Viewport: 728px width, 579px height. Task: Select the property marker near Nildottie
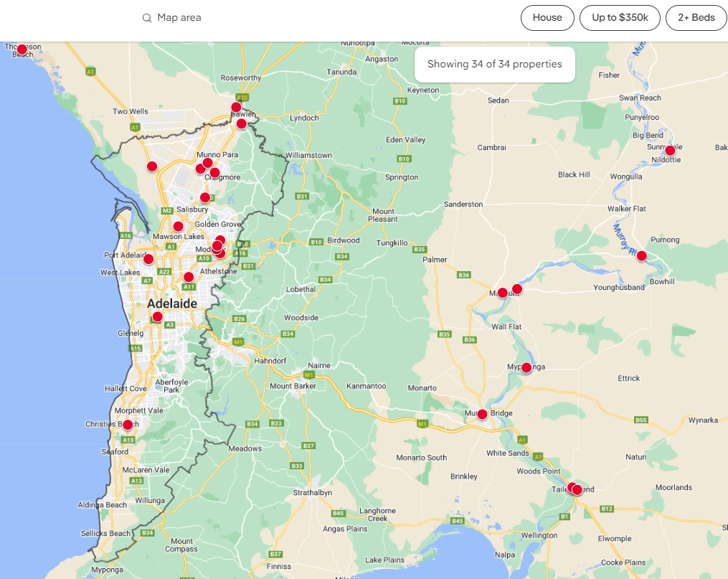click(670, 151)
